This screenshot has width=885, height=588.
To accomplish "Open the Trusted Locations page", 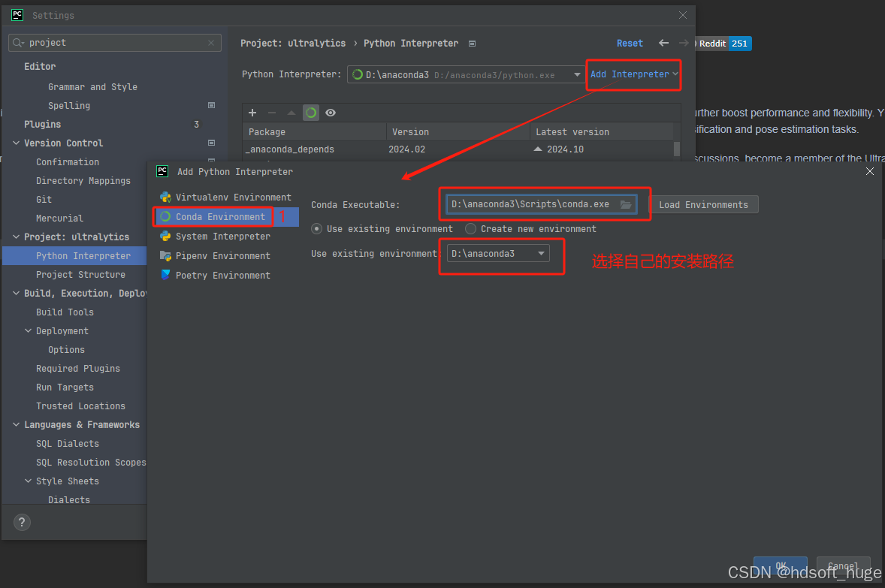I will (80, 406).
